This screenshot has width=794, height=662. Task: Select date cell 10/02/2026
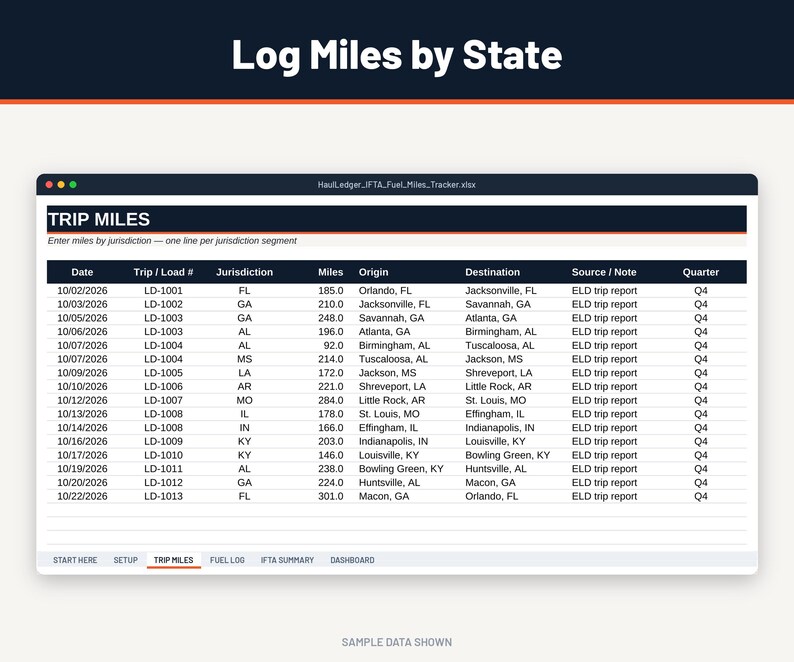point(82,291)
